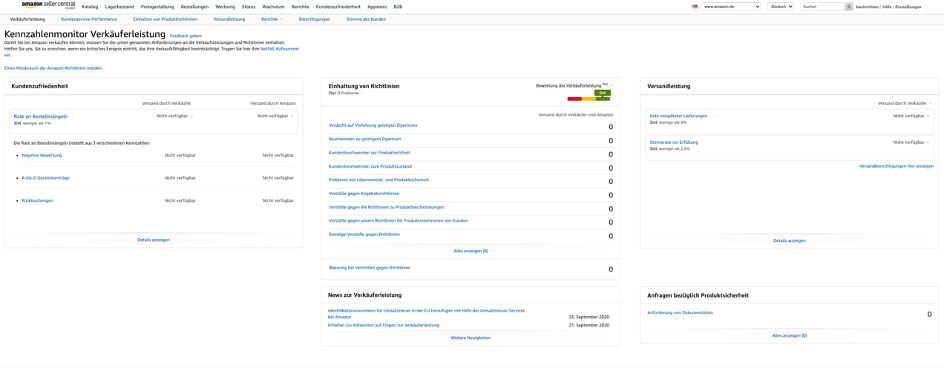This screenshot has height=368, width=945.
Task: Open Identifikationsnummern für Umsatzsteuer news item
Action: [x=426, y=313]
